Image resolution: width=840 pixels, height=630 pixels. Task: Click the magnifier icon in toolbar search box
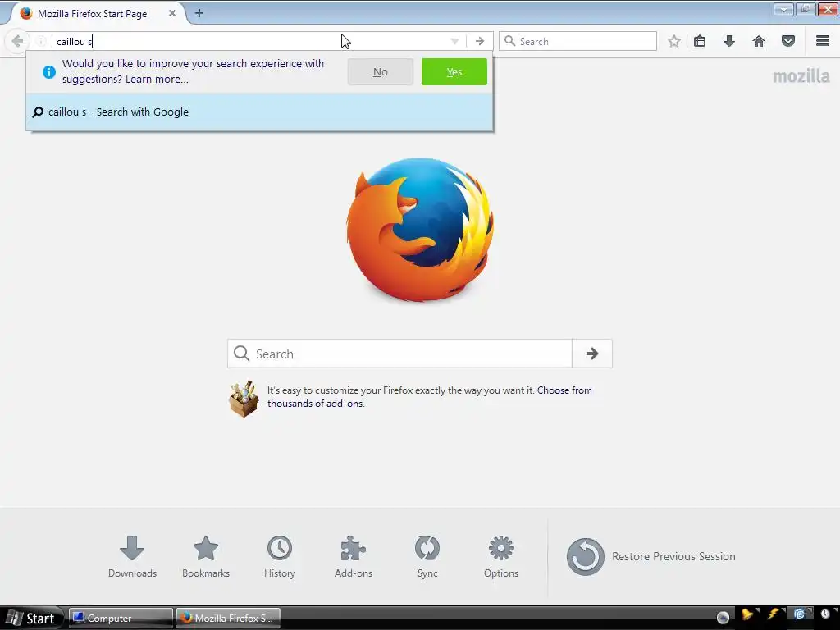(x=510, y=41)
